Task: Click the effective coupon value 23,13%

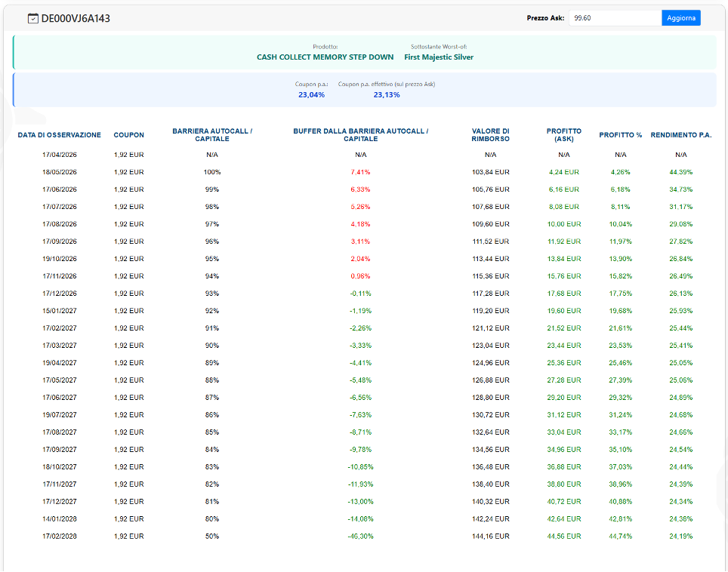Action: click(x=387, y=94)
